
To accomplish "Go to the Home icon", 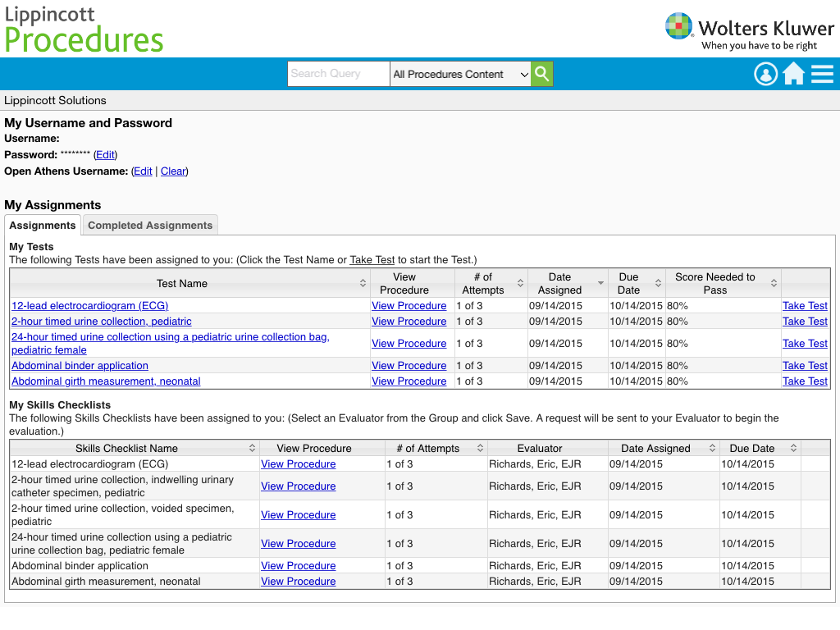I will 793,74.
